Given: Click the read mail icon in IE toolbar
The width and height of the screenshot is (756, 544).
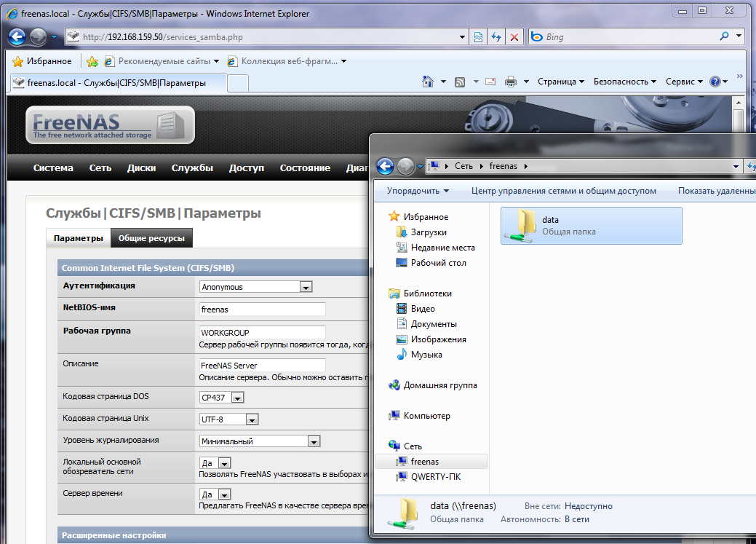Looking at the screenshot, I should pos(490,82).
